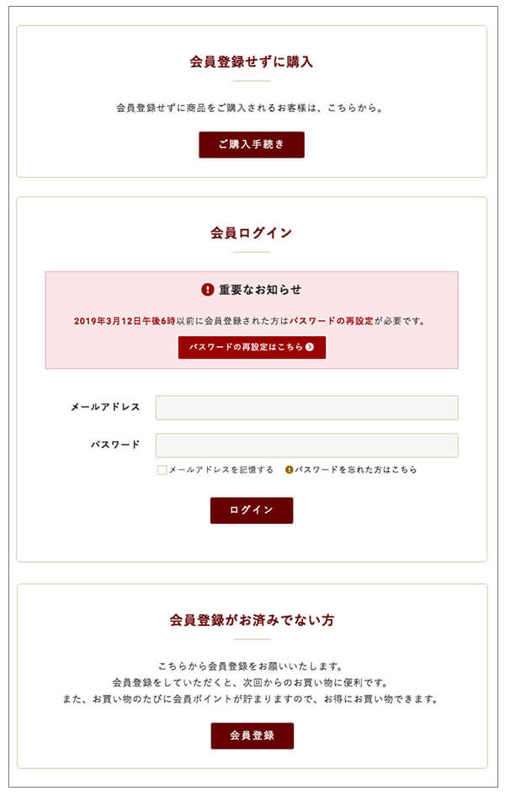The image size is (505, 812).
Task: Click the ログイン button
Action: coord(252,510)
